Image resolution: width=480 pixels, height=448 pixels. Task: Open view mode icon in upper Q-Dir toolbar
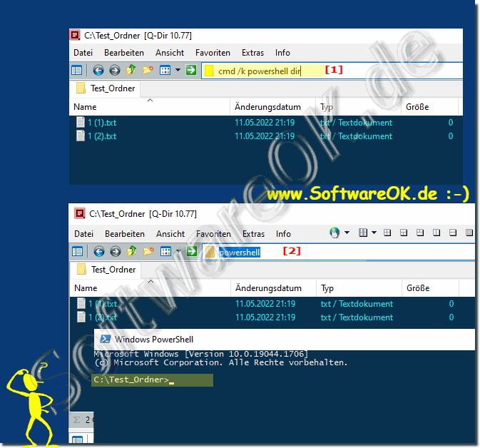point(165,70)
